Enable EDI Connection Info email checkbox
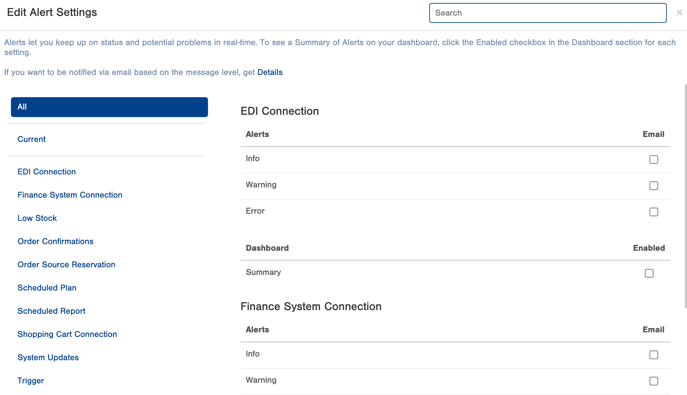Screen dimensions: 687x395 click(x=653, y=159)
